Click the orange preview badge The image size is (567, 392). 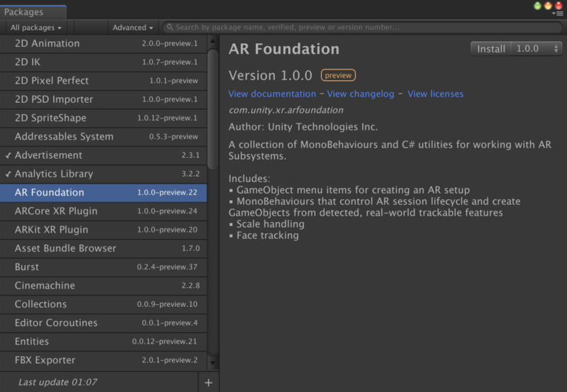pyautogui.click(x=338, y=75)
